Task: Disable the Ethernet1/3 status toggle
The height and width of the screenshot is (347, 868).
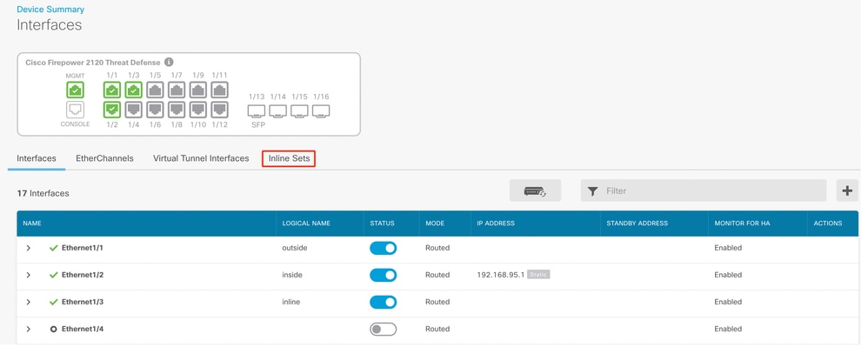Action: click(383, 302)
